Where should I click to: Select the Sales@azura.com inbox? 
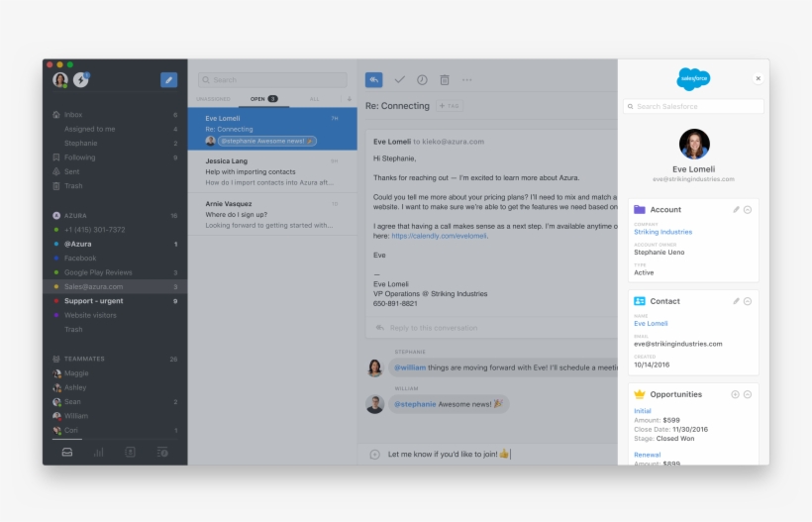coord(115,287)
